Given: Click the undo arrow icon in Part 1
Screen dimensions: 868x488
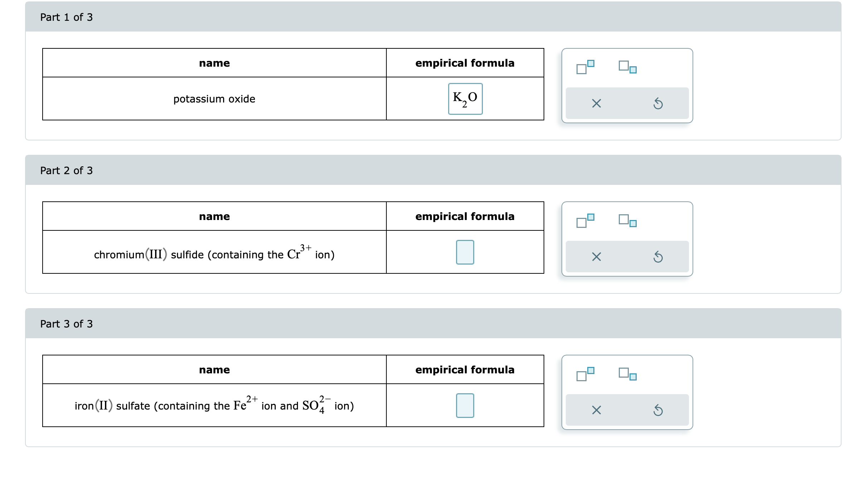Looking at the screenshot, I should [x=658, y=103].
